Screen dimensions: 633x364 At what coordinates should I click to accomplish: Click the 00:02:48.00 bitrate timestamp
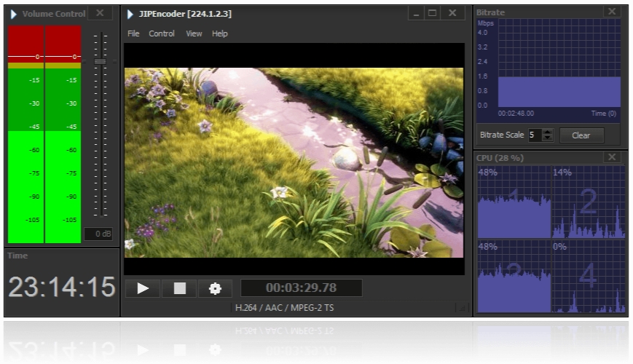(x=516, y=114)
